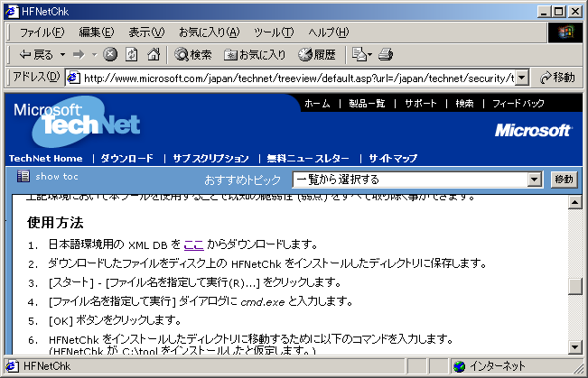Open the 無料ニュースレター navigation item
Screen dimensions: 588x378
tap(308, 159)
